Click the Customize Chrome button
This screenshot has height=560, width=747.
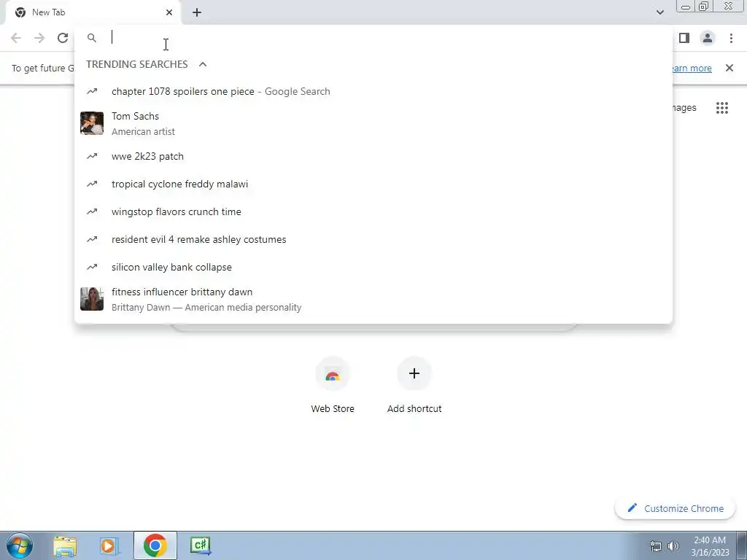pos(675,508)
